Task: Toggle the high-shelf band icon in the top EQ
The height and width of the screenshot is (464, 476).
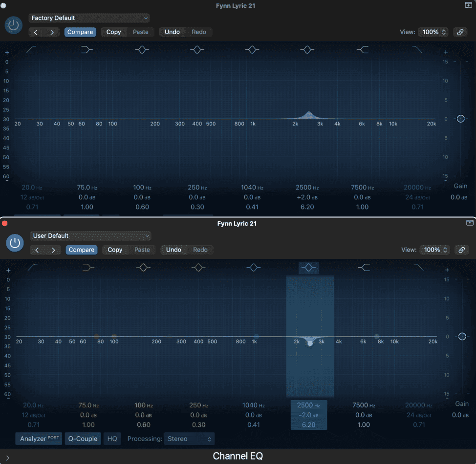Action: (x=363, y=49)
